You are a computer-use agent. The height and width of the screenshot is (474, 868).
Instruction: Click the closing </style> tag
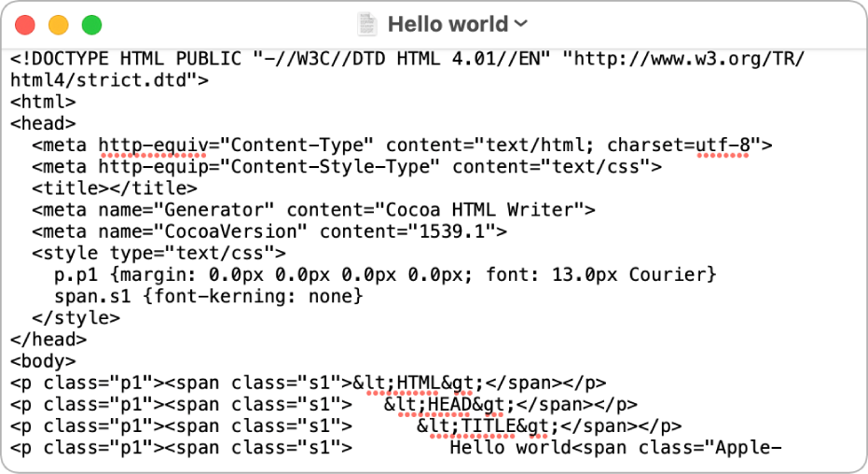pyautogui.click(x=76, y=318)
